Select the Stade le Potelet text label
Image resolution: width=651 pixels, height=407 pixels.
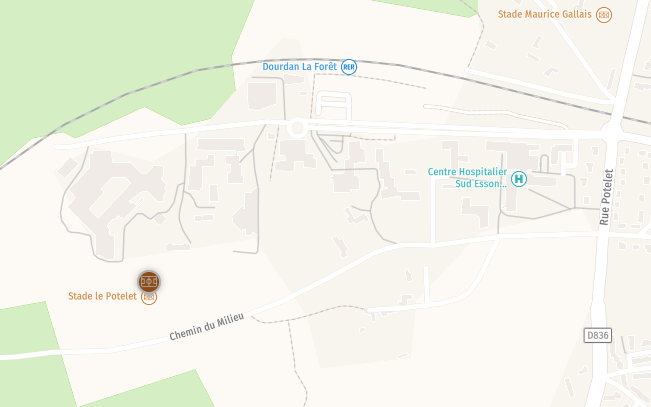coord(102,296)
